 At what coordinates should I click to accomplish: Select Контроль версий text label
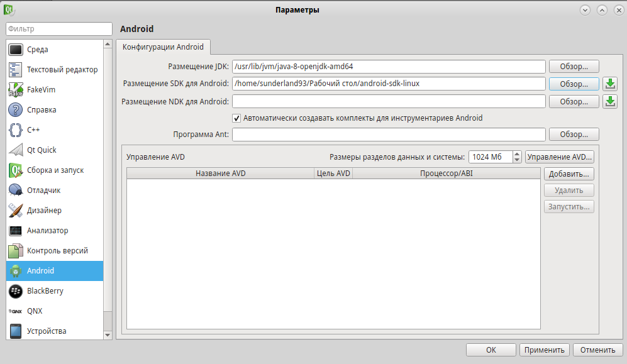pyautogui.click(x=58, y=250)
